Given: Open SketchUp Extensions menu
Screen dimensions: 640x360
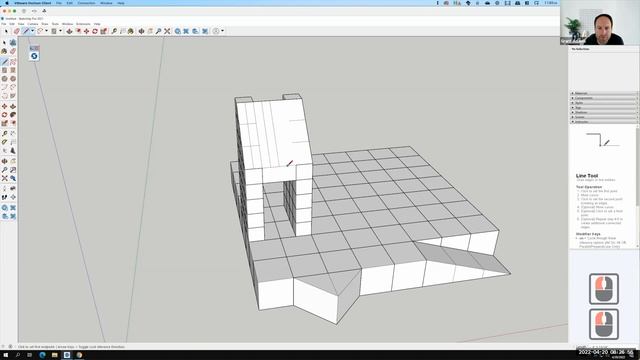Looking at the screenshot, I should tap(83, 24).
